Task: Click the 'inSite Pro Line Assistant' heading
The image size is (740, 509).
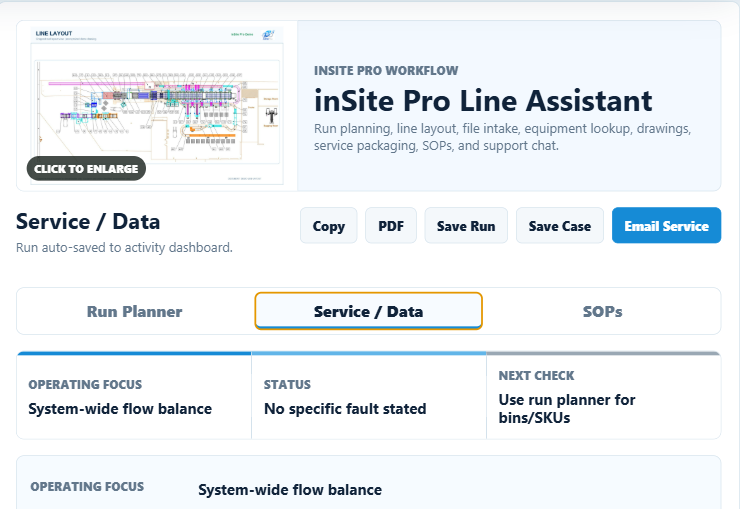Action: point(483,101)
